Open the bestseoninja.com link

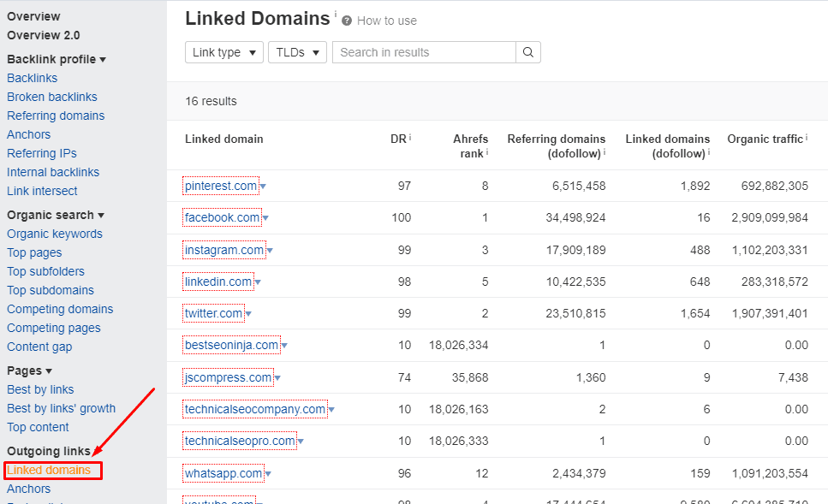coord(231,345)
